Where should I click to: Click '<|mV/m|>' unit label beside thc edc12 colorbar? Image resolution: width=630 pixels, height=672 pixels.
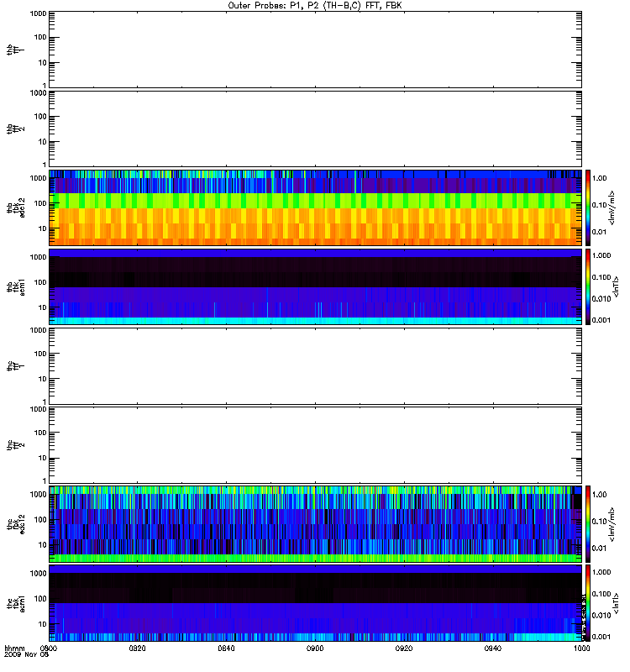pos(612,524)
